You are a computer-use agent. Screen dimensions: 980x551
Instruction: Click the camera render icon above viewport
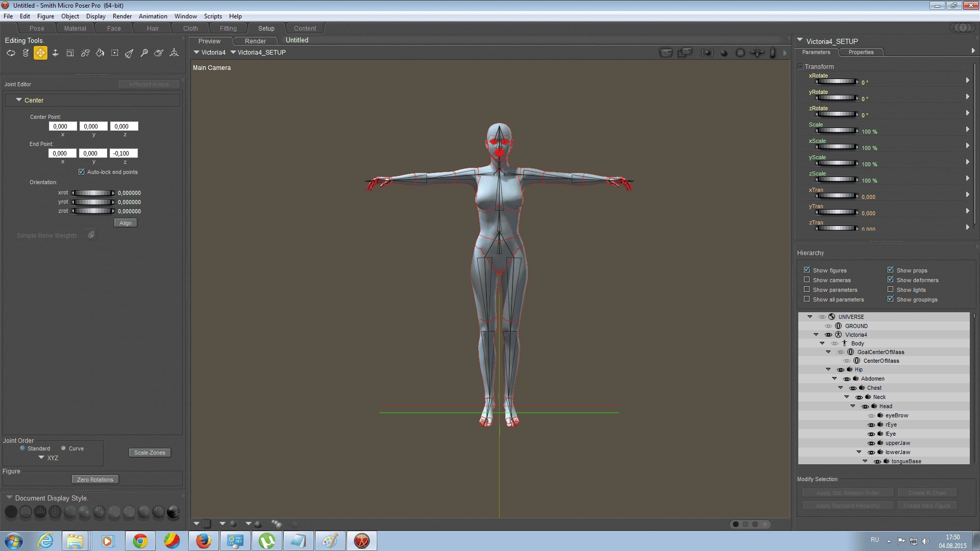click(x=666, y=53)
